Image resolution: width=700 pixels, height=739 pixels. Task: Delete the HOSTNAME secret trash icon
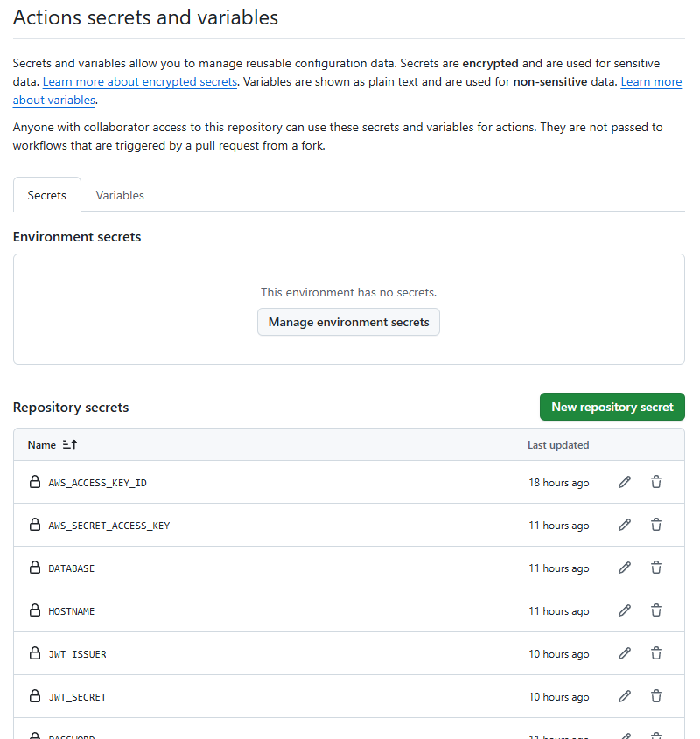tap(656, 610)
